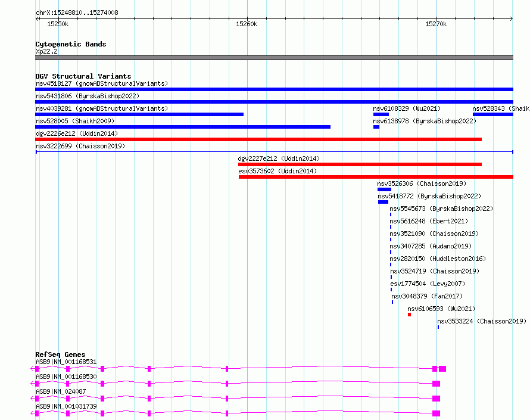Viewport: 530px width, 420px height.
Task: Click the small blue nsv6138978 bar
Action: pos(376,127)
